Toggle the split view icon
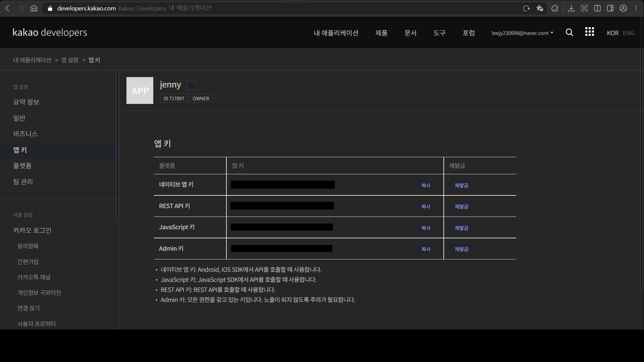Screen dimensions: 644x362 [x=597, y=8]
